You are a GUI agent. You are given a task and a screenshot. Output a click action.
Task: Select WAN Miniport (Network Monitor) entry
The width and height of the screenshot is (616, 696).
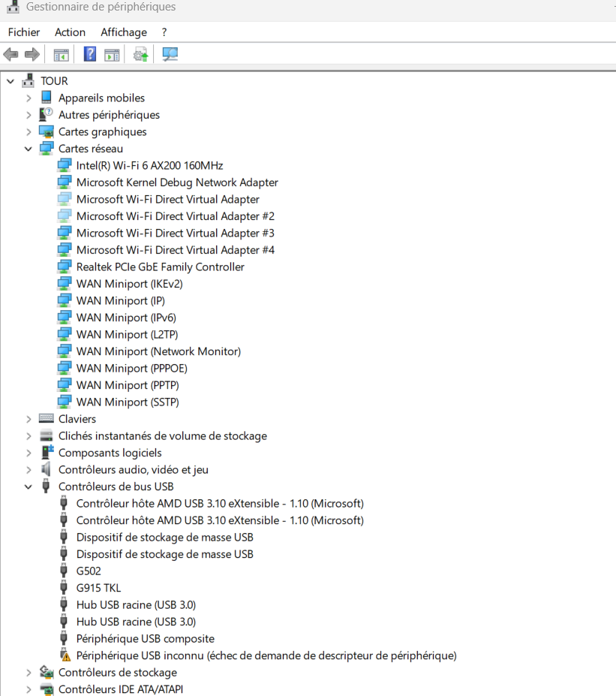158,351
